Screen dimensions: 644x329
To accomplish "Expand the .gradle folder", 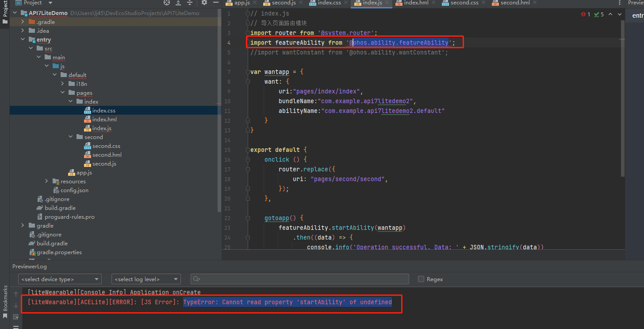I will (23, 22).
